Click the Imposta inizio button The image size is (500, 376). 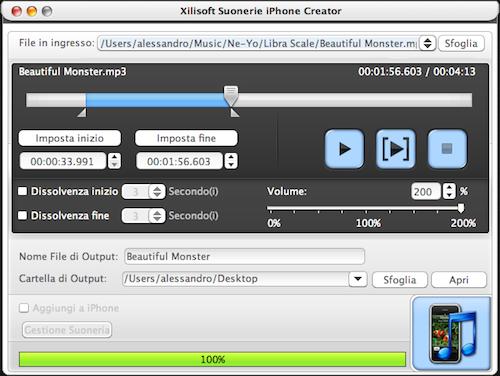coord(70,138)
